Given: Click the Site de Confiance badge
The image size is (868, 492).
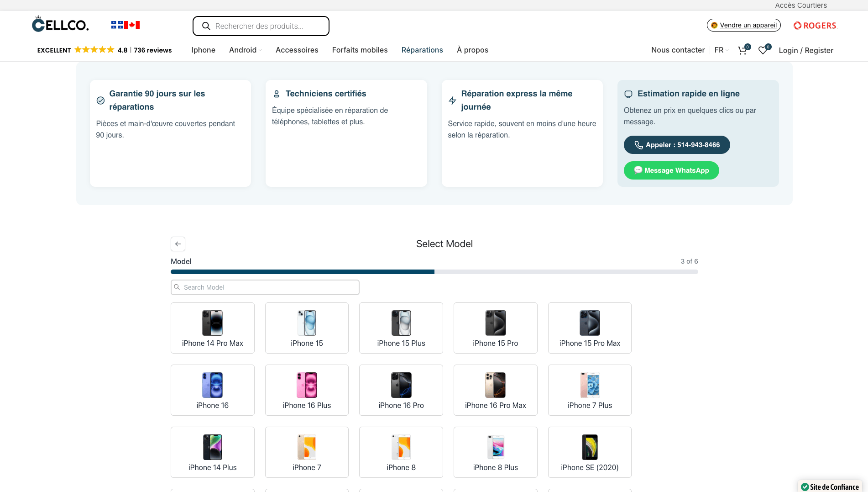Looking at the screenshot, I should [x=830, y=487].
